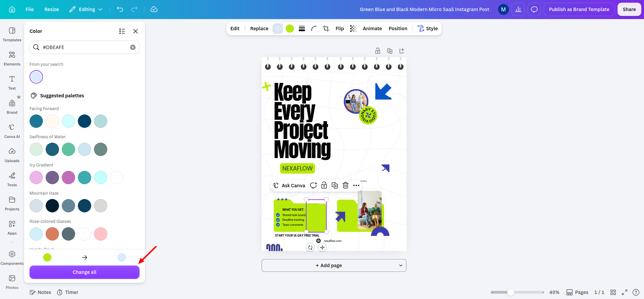Click the Replace button in the toolbar

point(259,29)
